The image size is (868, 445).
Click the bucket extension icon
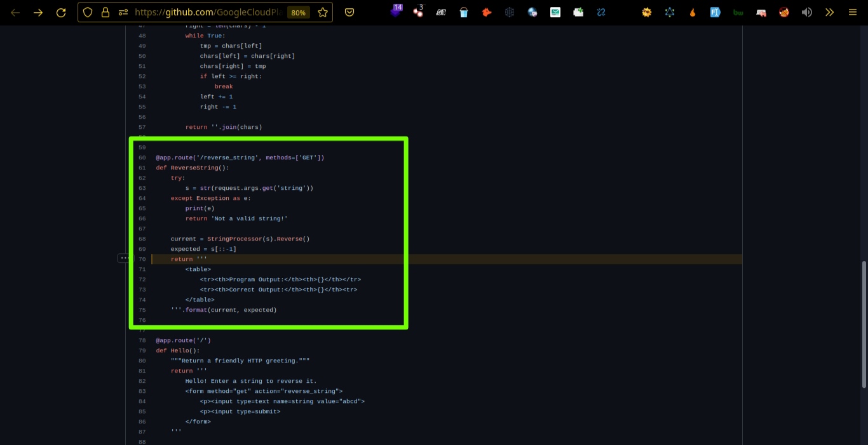[464, 12]
